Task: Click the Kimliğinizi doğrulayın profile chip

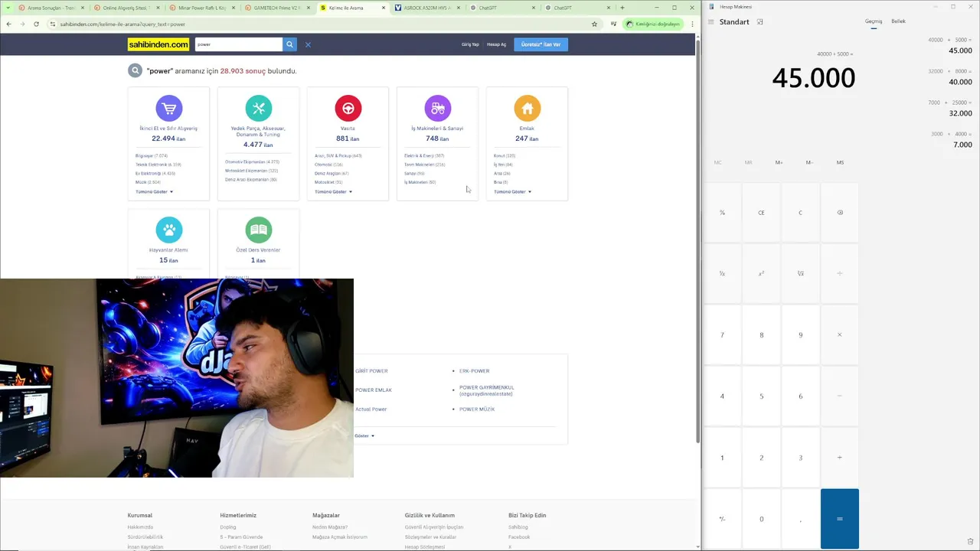Action: coord(652,24)
